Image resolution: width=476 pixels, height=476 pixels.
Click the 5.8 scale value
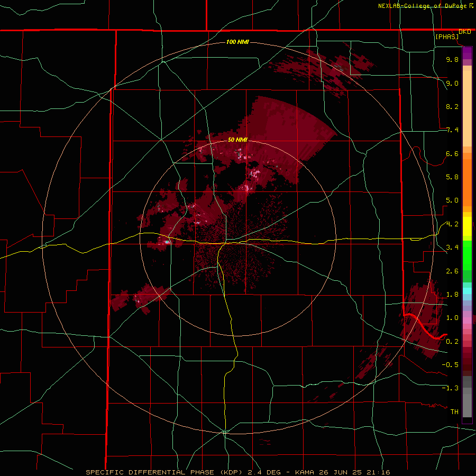tap(452, 177)
